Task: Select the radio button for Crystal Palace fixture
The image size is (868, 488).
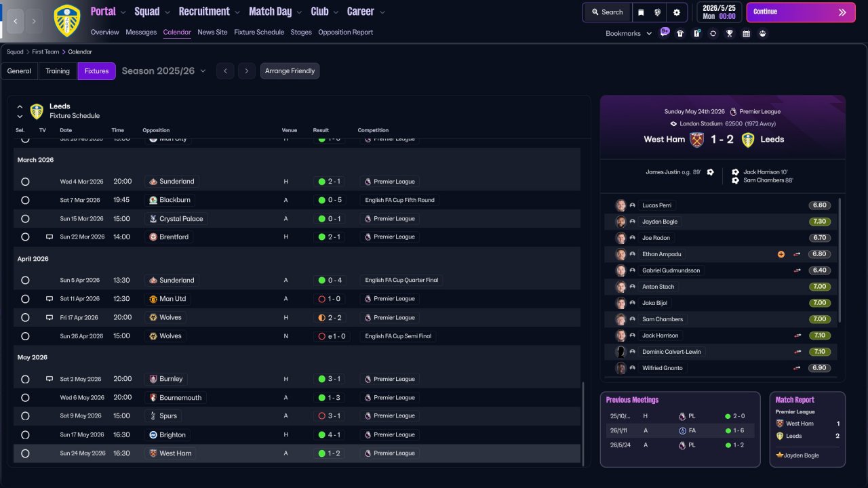Action: [x=25, y=219]
